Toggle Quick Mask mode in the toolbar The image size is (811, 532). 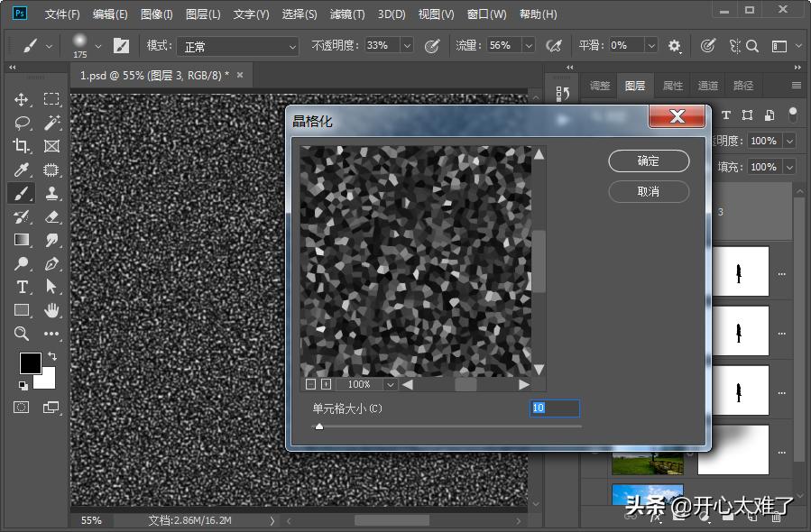click(x=21, y=408)
